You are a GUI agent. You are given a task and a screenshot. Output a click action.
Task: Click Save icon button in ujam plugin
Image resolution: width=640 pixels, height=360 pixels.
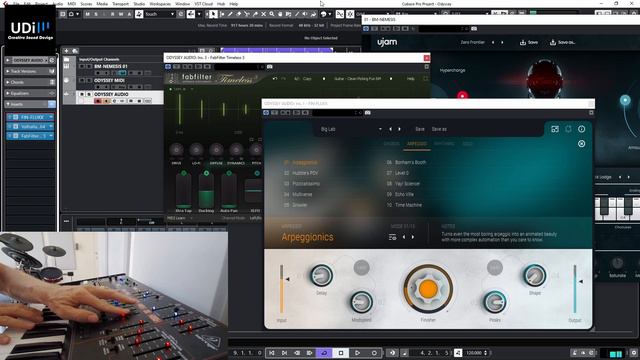(529, 42)
